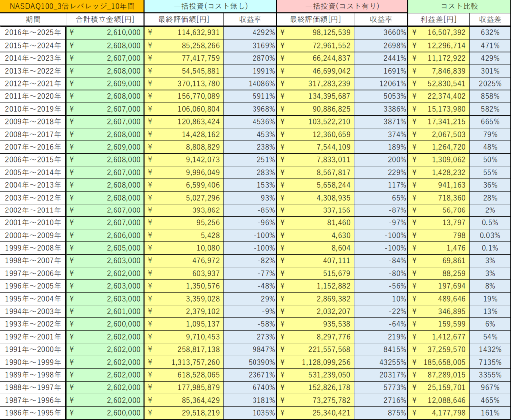
Task: Select the 利益差[円] column header
Action: [438, 19]
